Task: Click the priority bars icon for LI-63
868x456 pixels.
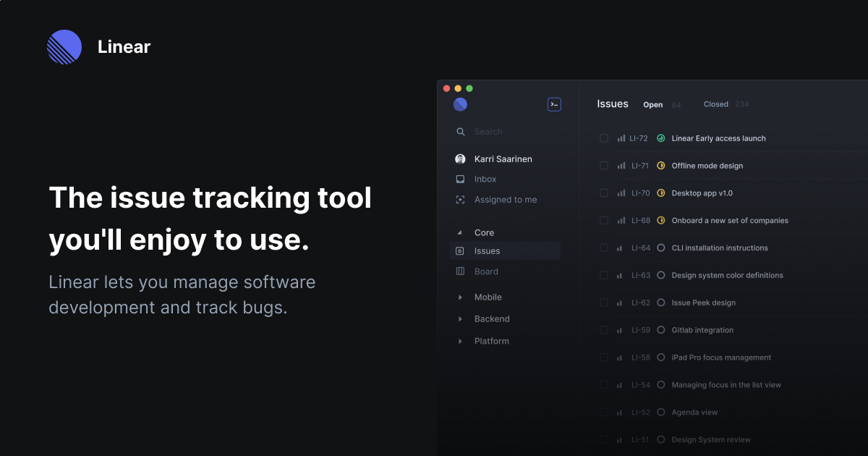Action: coord(620,275)
